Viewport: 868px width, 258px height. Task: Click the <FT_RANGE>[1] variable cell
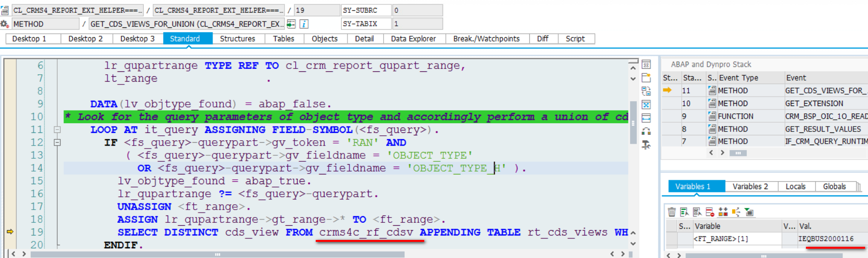pos(737,238)
